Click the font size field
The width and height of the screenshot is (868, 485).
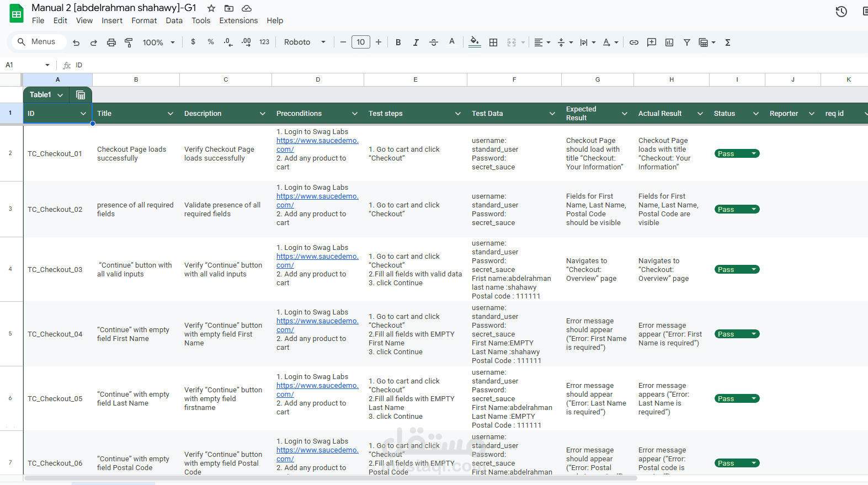[361, 42]
